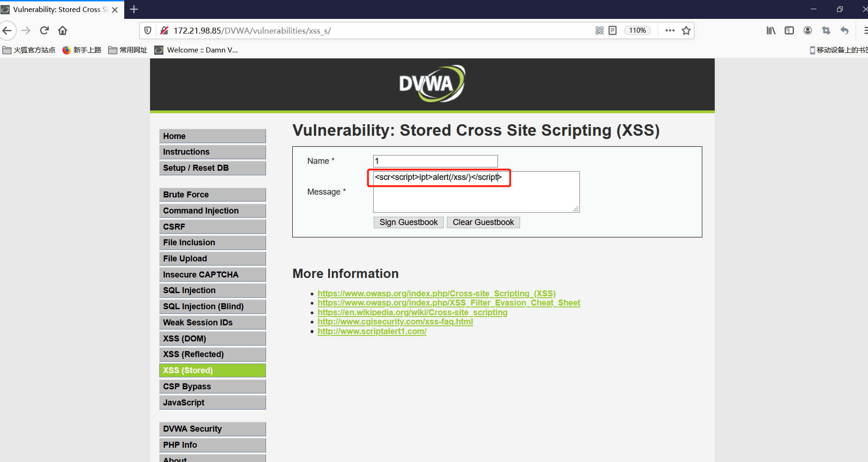Click the DVWA logo
The image size is (868, 462).
432,84
